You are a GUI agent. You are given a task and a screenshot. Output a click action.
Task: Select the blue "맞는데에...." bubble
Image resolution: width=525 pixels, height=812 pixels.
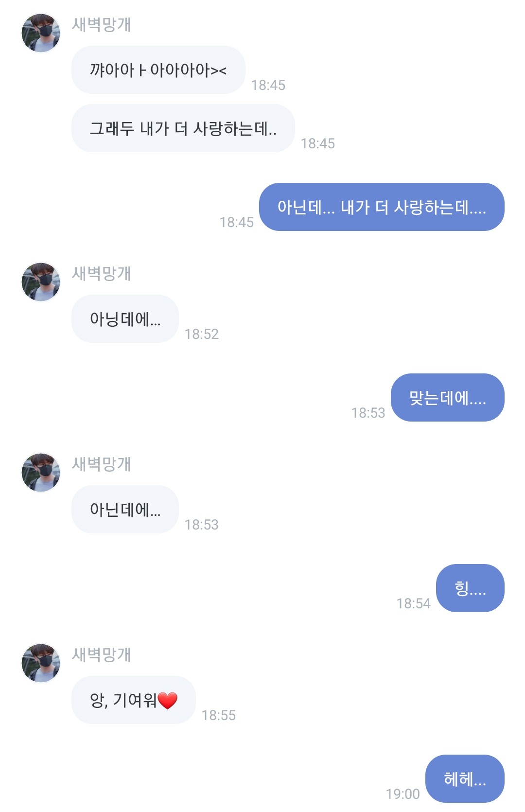[447, 398]
